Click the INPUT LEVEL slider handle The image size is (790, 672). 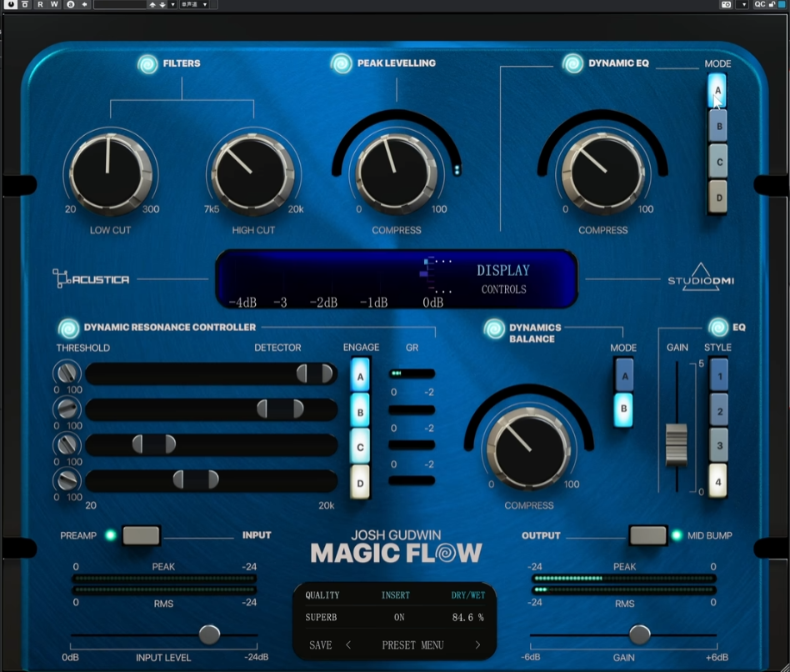pos(209,634)
